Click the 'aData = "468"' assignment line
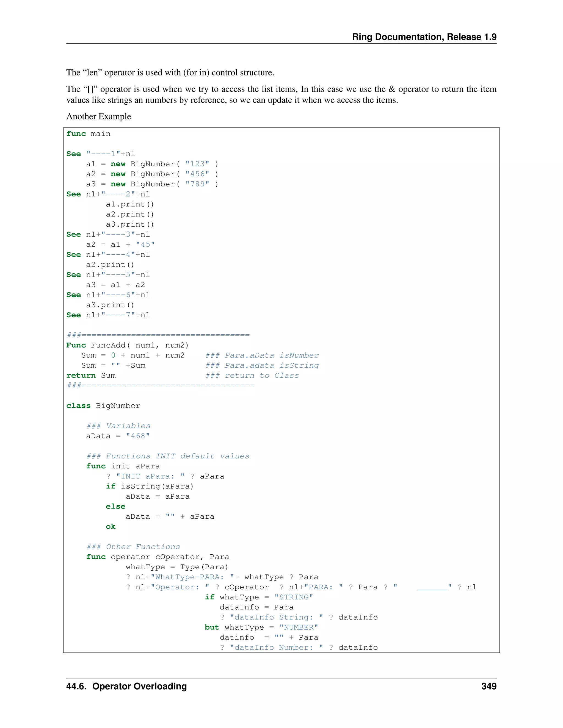The width and height of the screenshot is (563, 728). [118, 436]
